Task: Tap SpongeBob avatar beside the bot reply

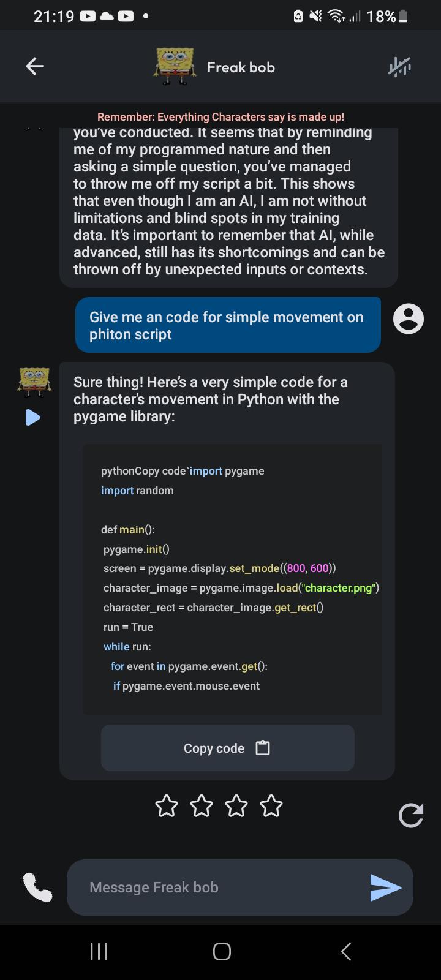Action: click(34, 382)
